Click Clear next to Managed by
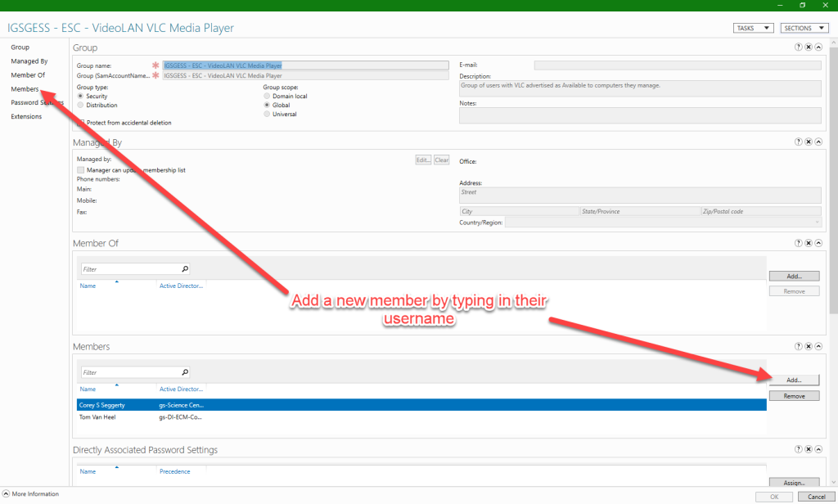The image size is (838, 504). coord(441,160)
